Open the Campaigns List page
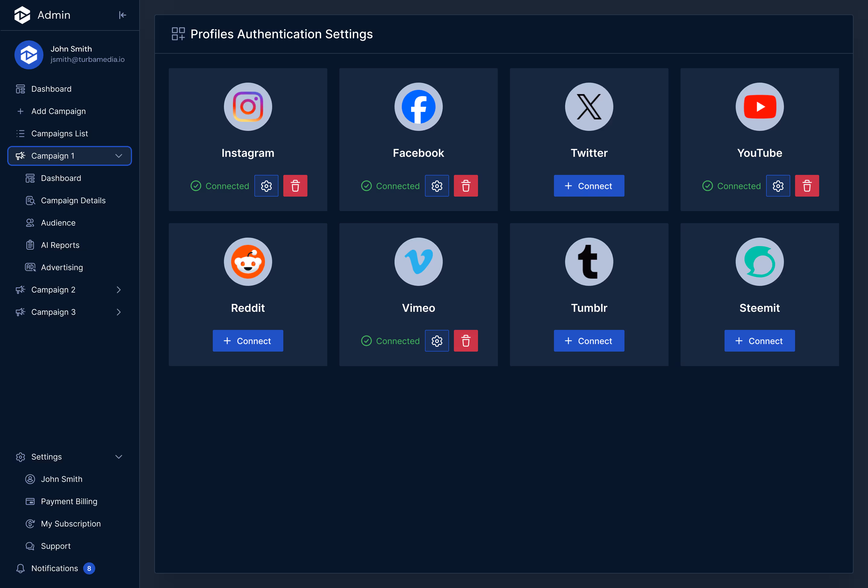The image size is (868, 588). (60, 133)
